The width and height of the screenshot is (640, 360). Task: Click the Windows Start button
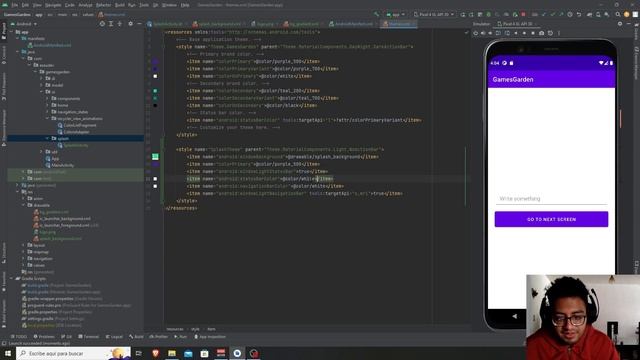(8, 353)
